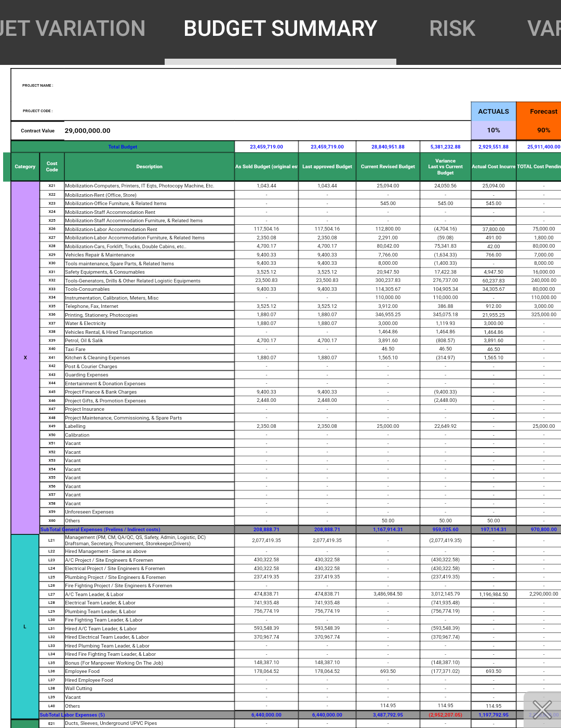The height and width of the screenshot is (728, 561).
Task: Click the subtotal value 1,167,914.31
Action: (x=388, y=530)
